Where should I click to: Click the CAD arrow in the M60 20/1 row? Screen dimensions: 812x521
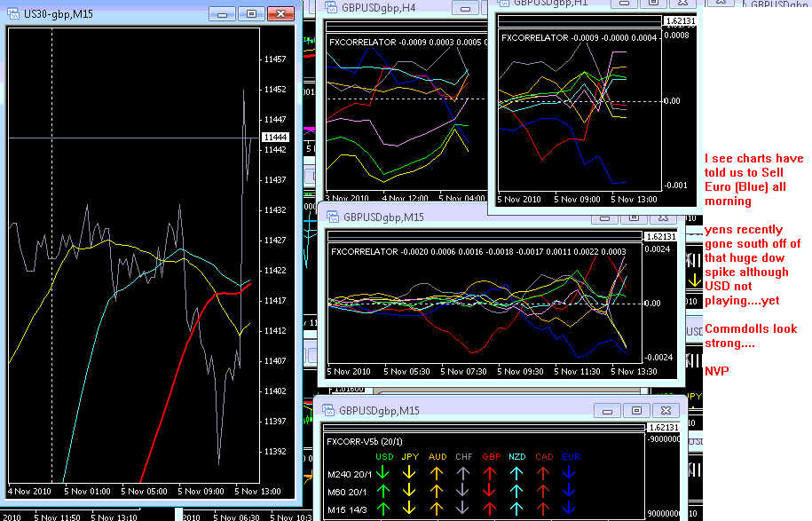tap(543, 491)
